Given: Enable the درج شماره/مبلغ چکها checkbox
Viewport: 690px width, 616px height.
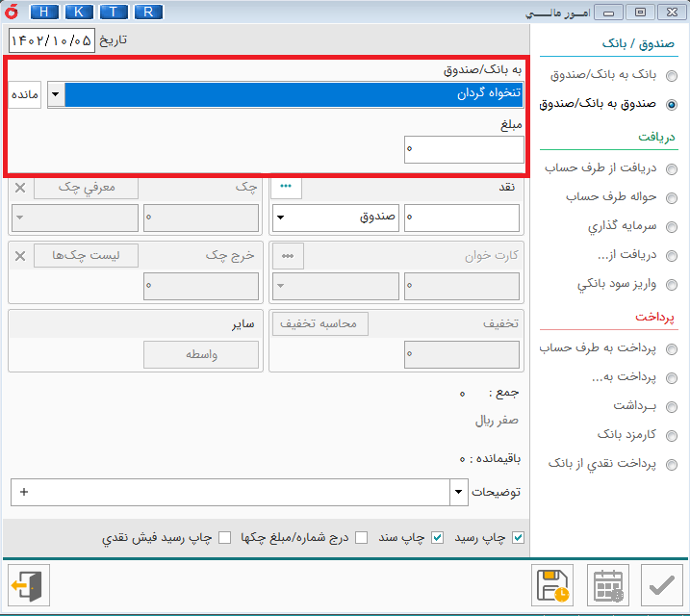Looking at the screenshot, I should [x=362, y=537].
